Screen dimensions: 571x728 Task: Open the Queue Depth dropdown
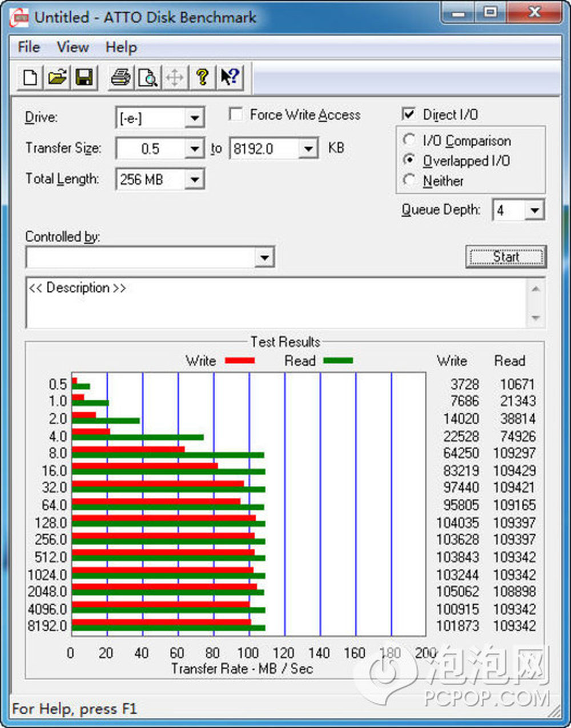point(534,210)
